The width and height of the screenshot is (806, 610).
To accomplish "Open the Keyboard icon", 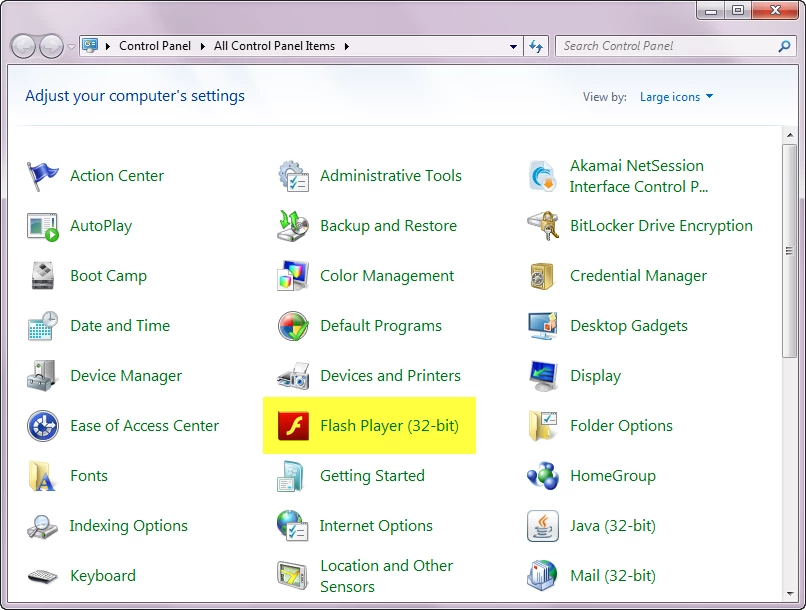I will 42,576.
